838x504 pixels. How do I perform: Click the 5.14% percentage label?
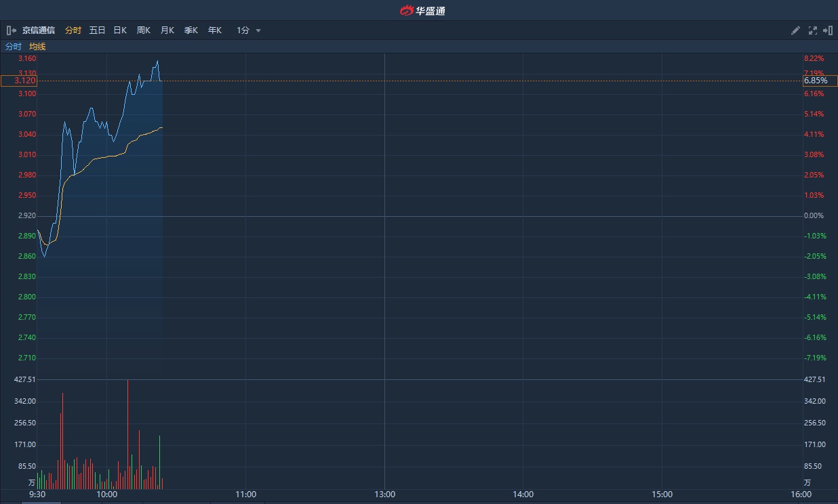[x=814, y=114]
